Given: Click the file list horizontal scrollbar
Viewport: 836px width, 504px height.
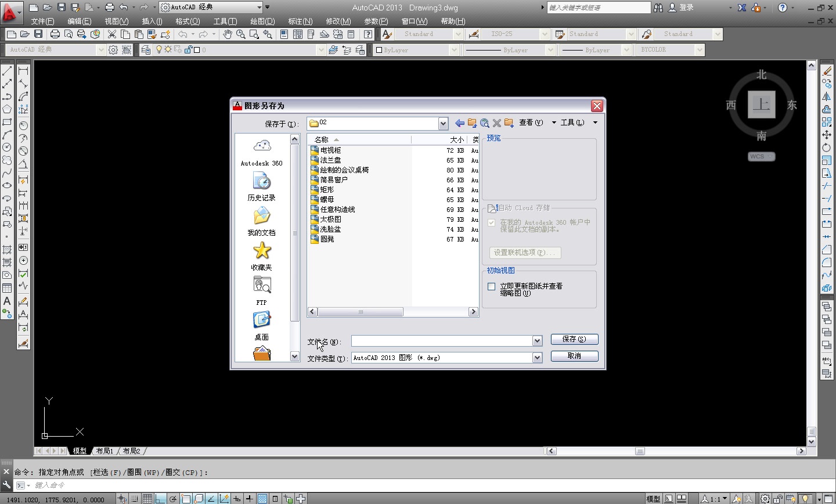Looking at the screenshot, I should 392,312.
